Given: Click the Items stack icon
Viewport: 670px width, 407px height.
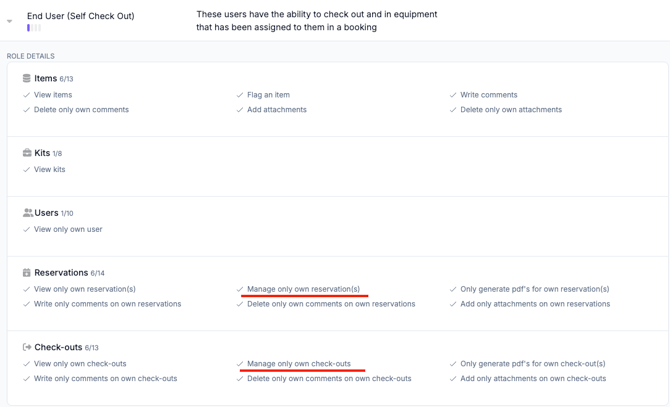Looking at the screenshot, I should 27,78.
